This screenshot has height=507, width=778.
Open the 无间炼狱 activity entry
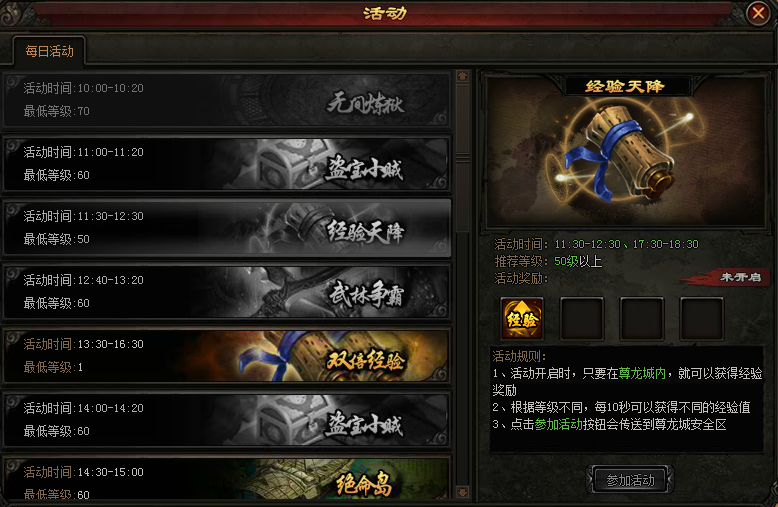(227, 100)
